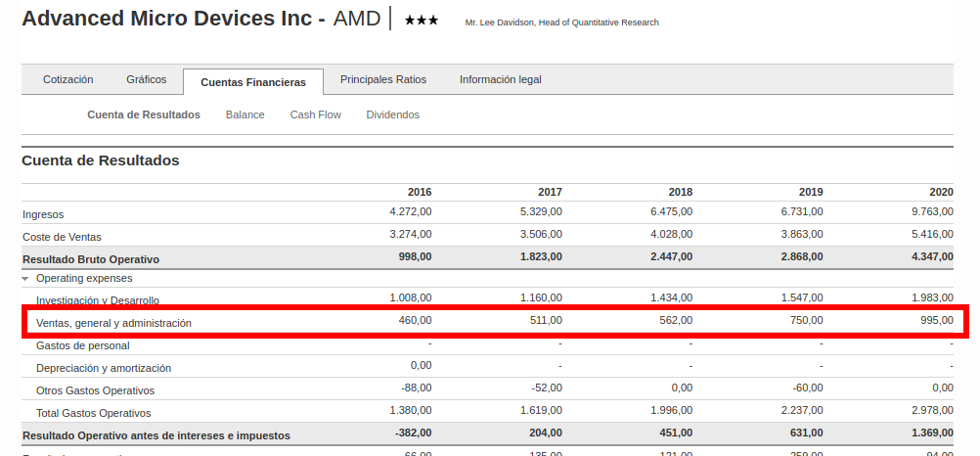Viewport: 980px width, 456px height.
Task: Click the 2020 column header
Action: (940, 192)
